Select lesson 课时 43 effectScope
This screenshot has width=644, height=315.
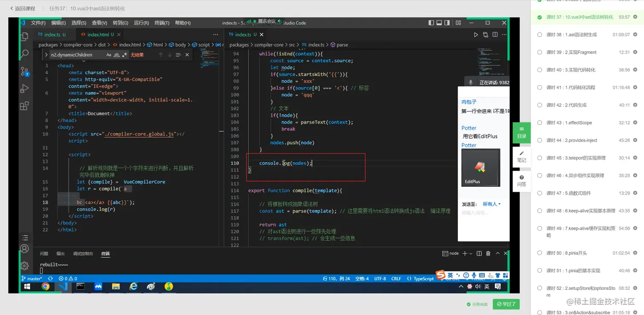[587, 123]
